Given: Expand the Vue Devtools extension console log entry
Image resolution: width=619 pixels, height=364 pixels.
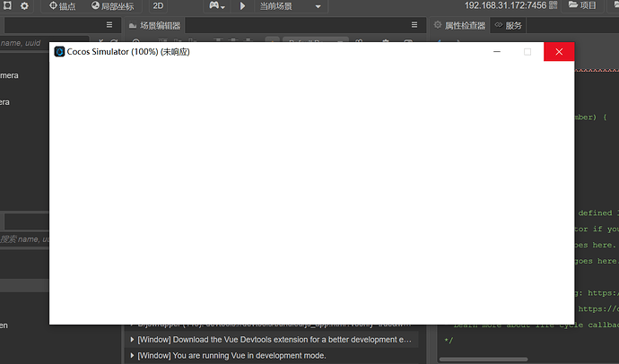Looking at the screenshot, I should (x=132, y=340).
